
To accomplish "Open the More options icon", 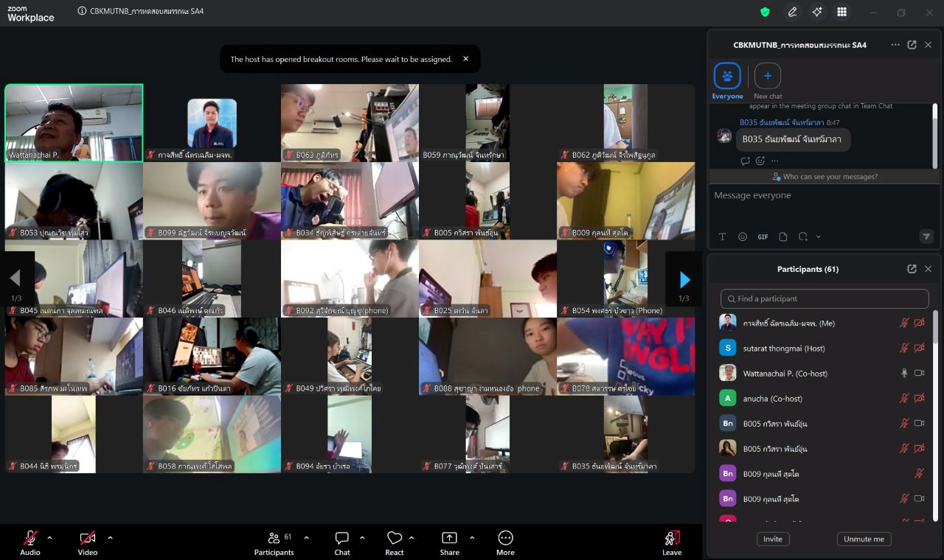I will pos(505,539).
